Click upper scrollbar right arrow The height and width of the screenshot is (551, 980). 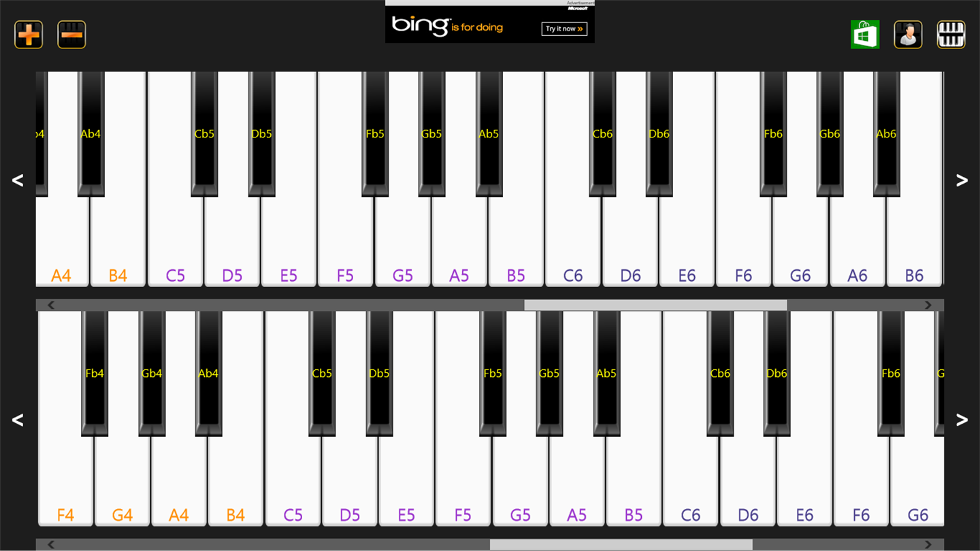point(928,305)
